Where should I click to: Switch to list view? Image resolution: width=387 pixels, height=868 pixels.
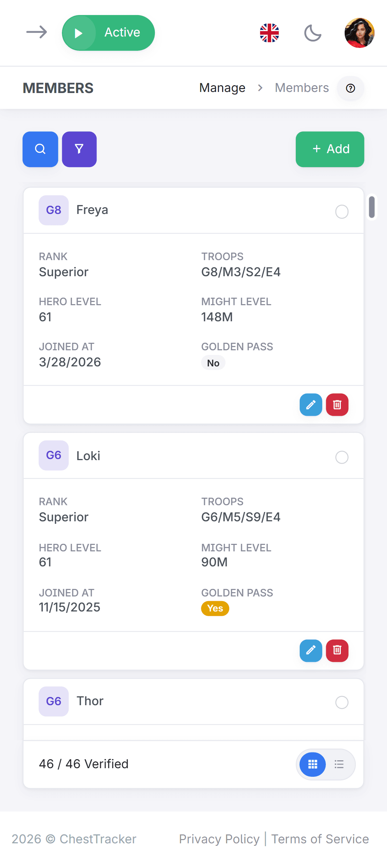(x=339, y=764)
